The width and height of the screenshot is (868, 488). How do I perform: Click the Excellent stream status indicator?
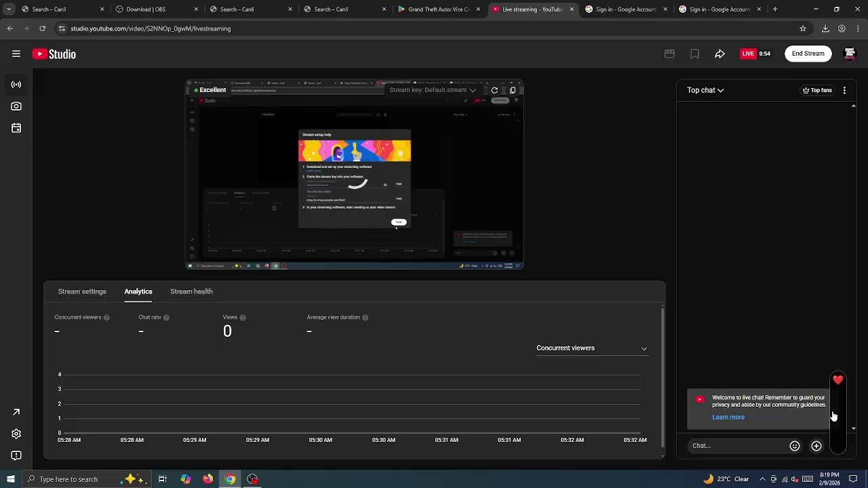pyautogui.click(x=210, y=90)
